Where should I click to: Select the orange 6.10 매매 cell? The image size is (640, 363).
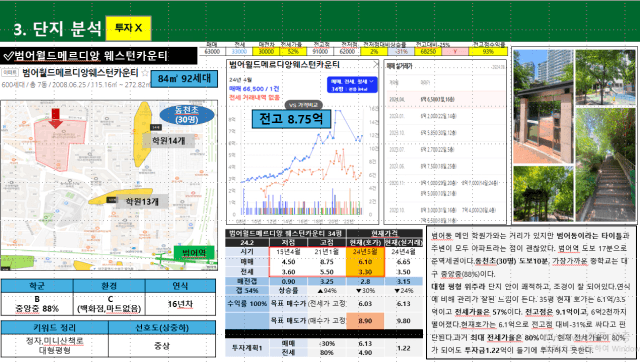[x=365, y=262]
